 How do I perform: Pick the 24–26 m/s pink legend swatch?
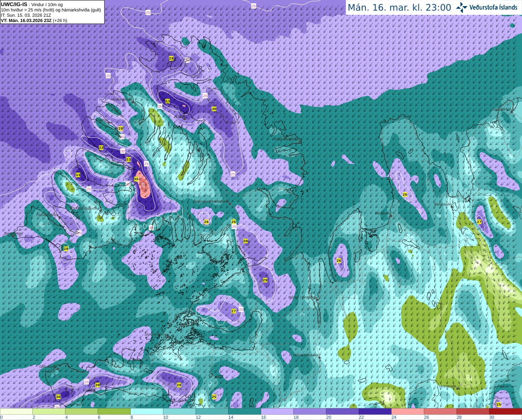[x=408, y=411]
